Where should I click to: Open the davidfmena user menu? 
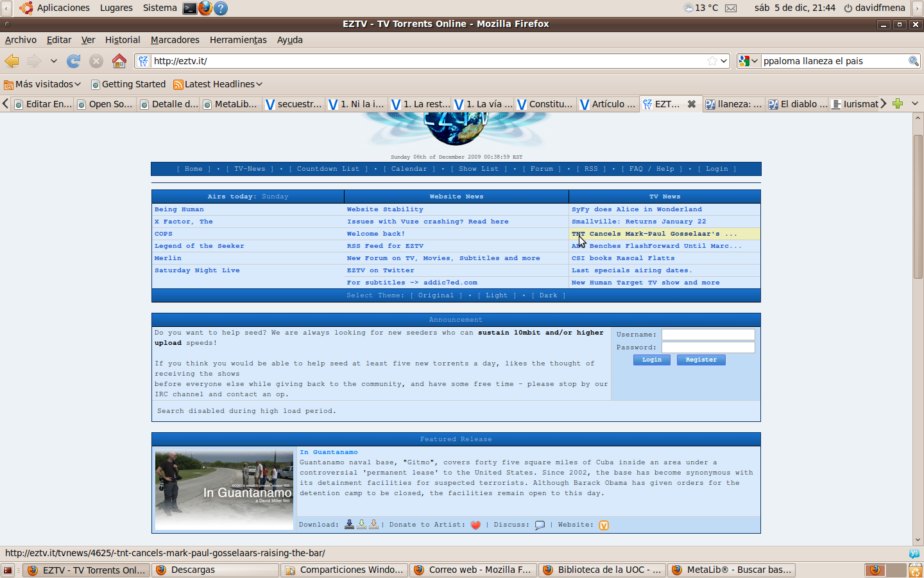[x=875, y=8]
